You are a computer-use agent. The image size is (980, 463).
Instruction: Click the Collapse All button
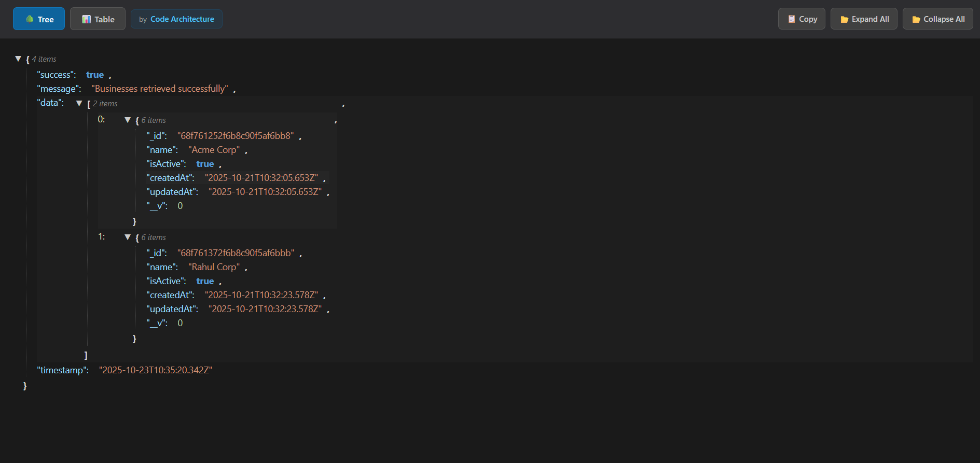pyautogui.click(x=938, y=19)
